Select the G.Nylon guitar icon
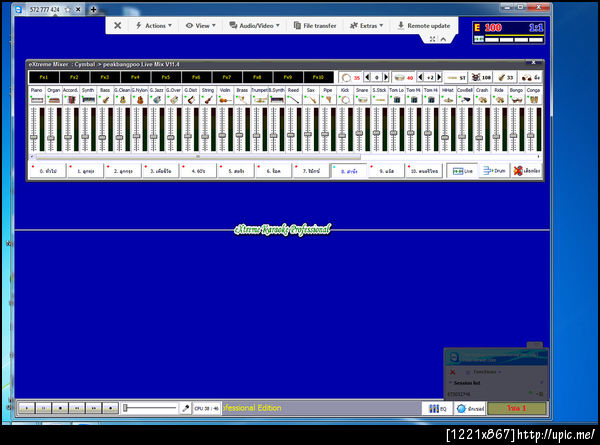The image size is (600, 445). tap(140, 100)
